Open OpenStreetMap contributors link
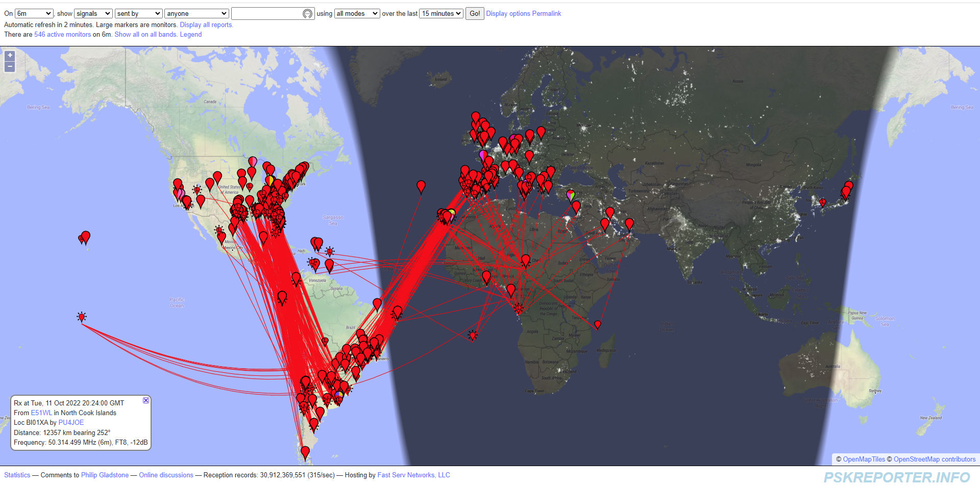This screenshot has height=486, width=980. 934,459
